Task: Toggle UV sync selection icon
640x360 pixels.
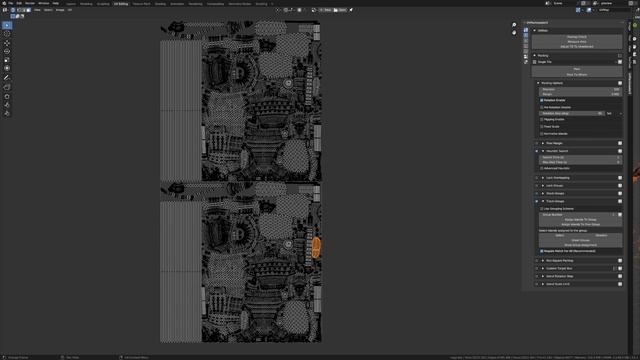Action: pos(13,10)
